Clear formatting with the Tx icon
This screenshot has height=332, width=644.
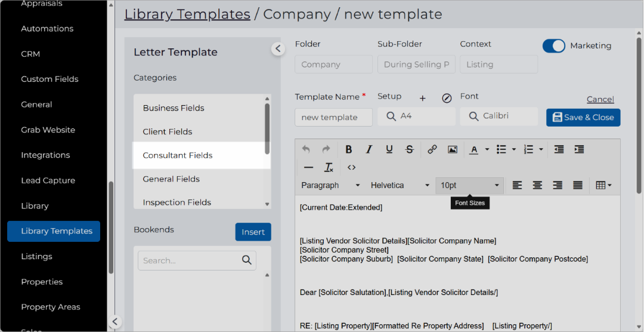click(x=329, y=167)
